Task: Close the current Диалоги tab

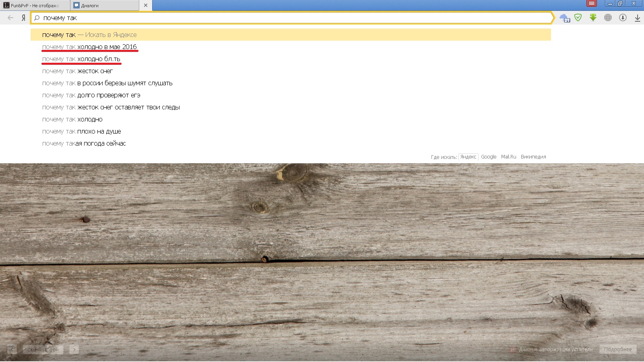Action: [x=146, y=5]
